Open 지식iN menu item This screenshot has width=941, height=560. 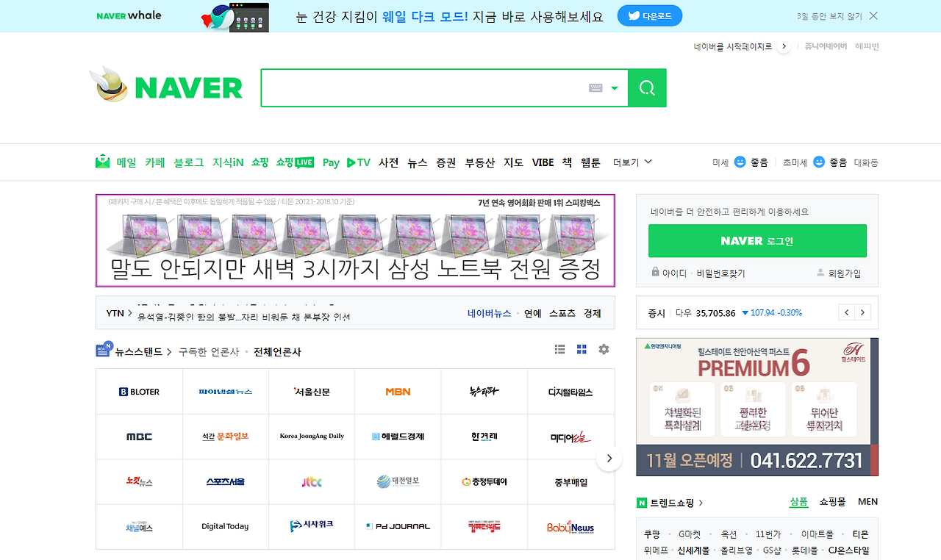pos(228,162)
